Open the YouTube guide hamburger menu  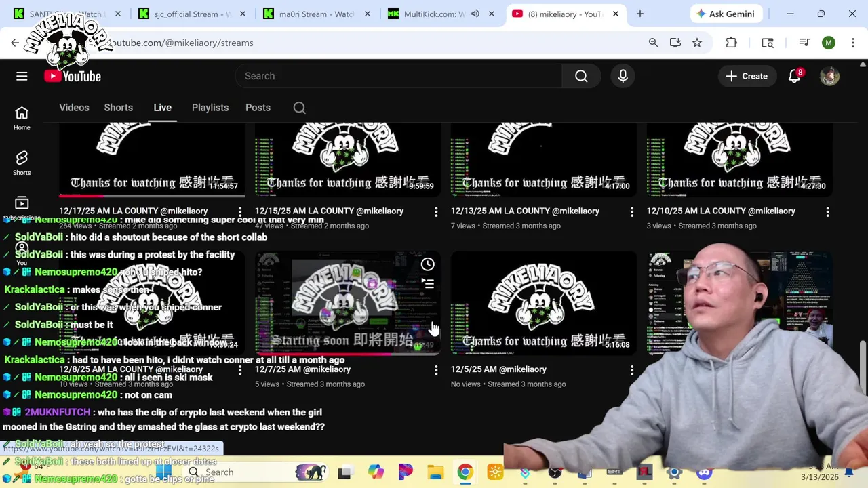pyautogui.click(x=22, y=76)
